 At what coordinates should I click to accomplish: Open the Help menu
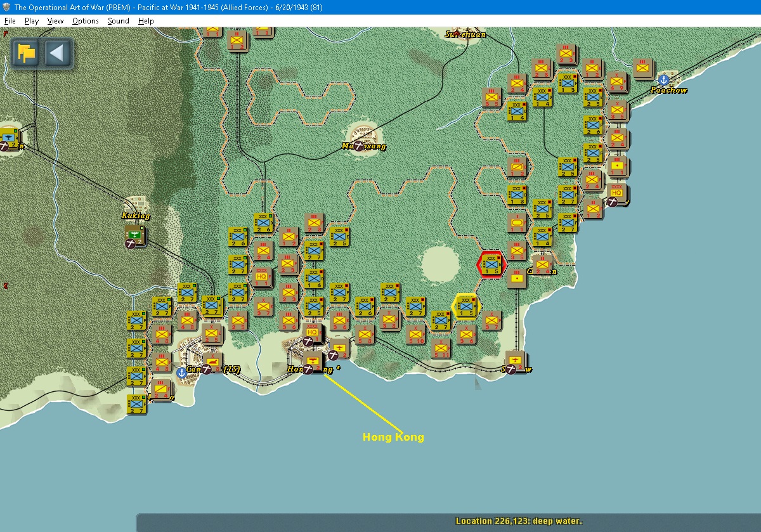(146, 21)
